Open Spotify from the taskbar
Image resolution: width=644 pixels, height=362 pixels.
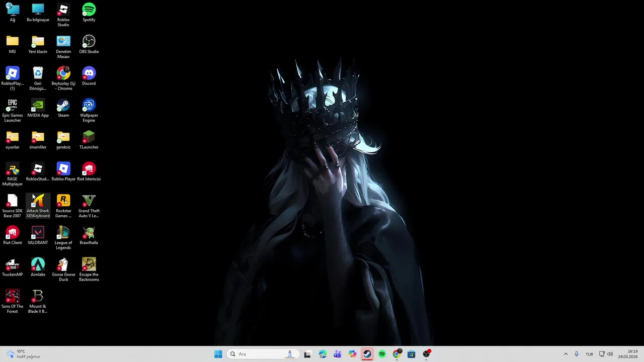[x=382, y=354]
